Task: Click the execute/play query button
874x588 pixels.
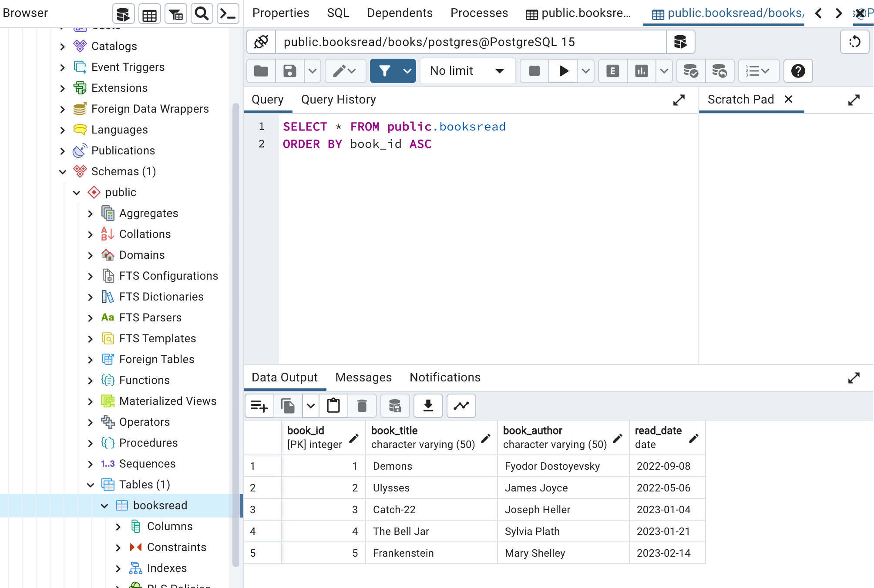Action: [x=563, y=71]
